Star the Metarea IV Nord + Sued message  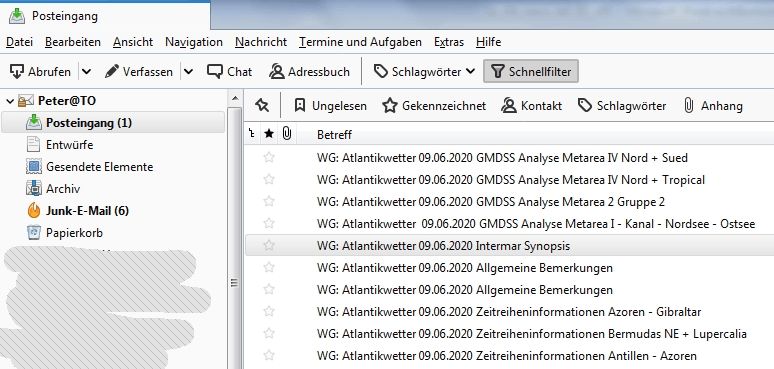coord(269,157)
